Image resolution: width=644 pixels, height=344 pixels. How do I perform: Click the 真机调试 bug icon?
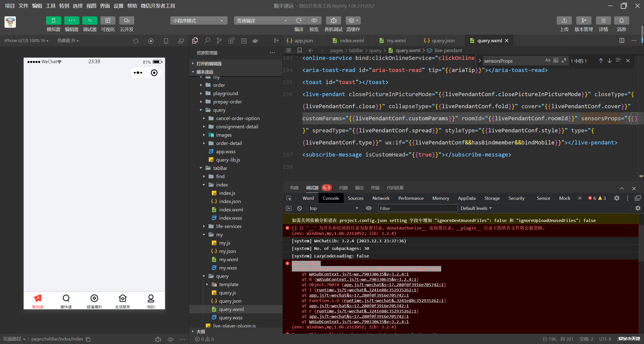click(x=333, y=21)
